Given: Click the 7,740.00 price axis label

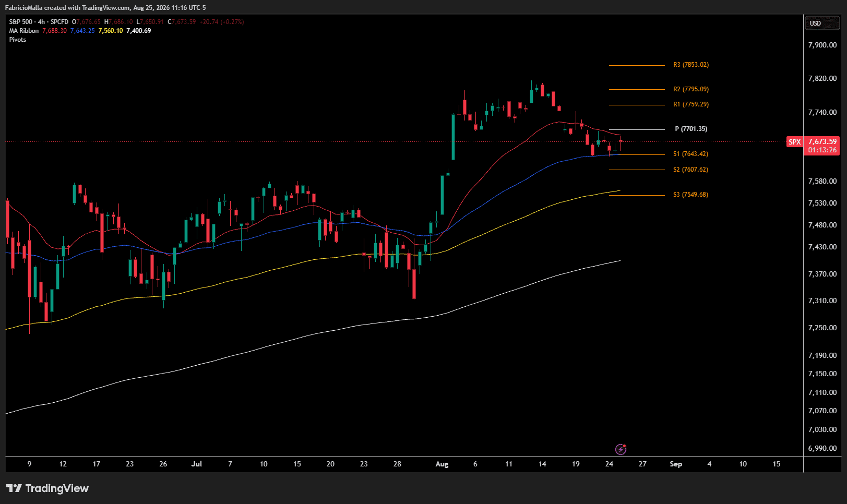Looking at the screenshot, I should coord(822,112).
